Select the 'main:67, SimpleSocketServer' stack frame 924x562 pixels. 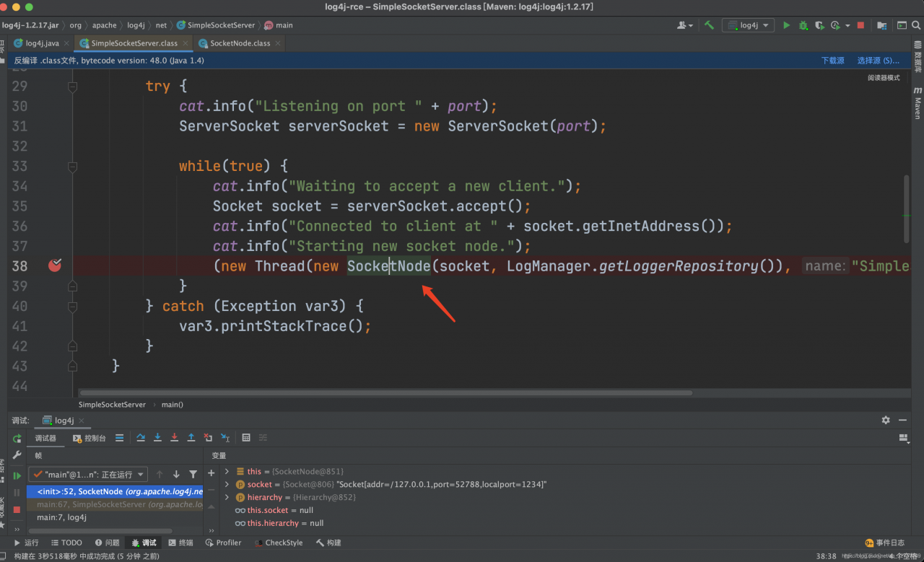click(x=115, y=504)
